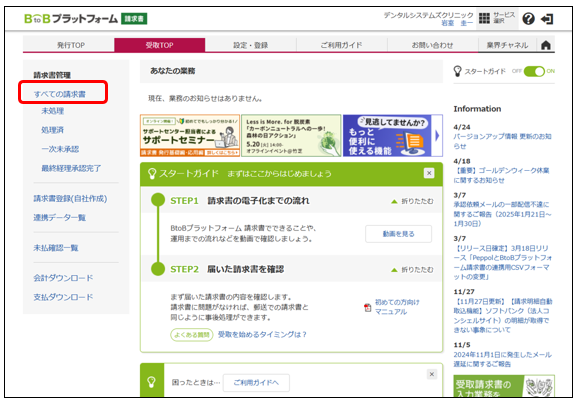Open 受取を始めるタイミングは？ FAQ link
This screenshot has height=406, width=580.
(262, 334)
